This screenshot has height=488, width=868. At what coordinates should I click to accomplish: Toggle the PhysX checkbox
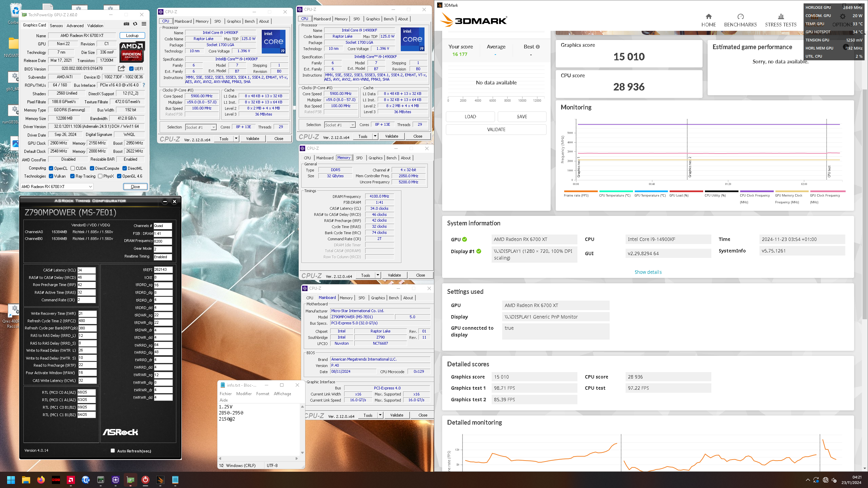click(100, 176)
